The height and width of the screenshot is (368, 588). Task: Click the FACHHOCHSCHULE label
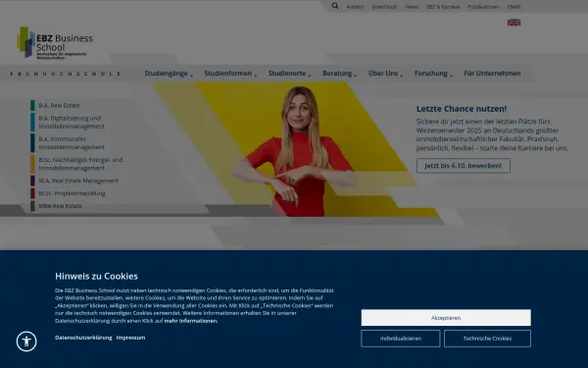click(x=66, y=74)
